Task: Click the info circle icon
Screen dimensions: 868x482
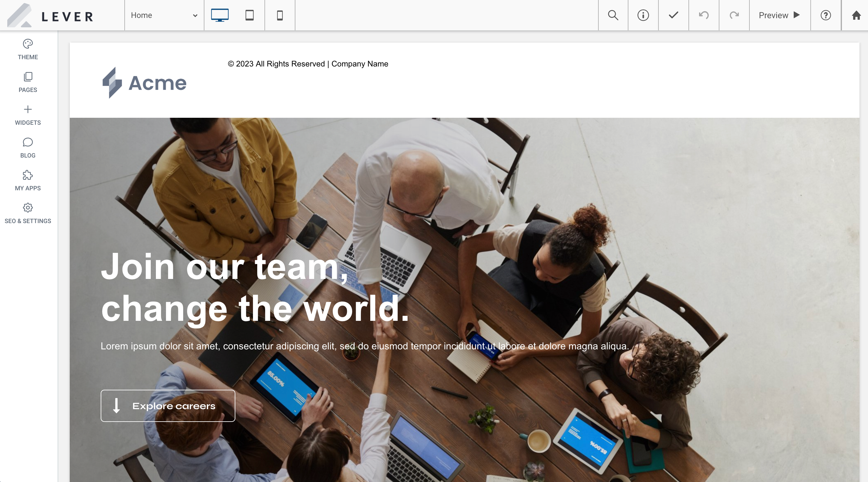Action: 643,15
